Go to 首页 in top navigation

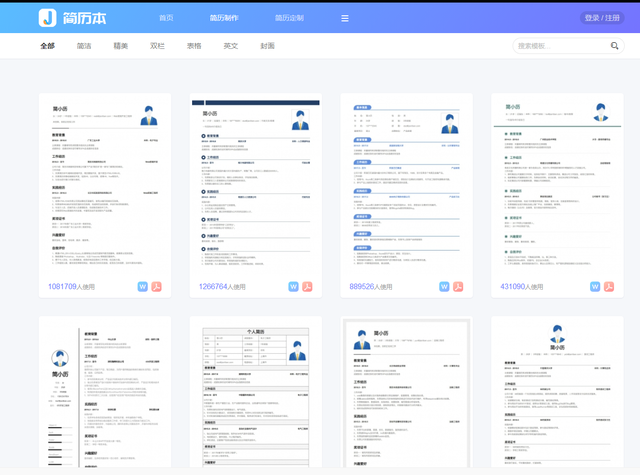click(x=166, y=18)
